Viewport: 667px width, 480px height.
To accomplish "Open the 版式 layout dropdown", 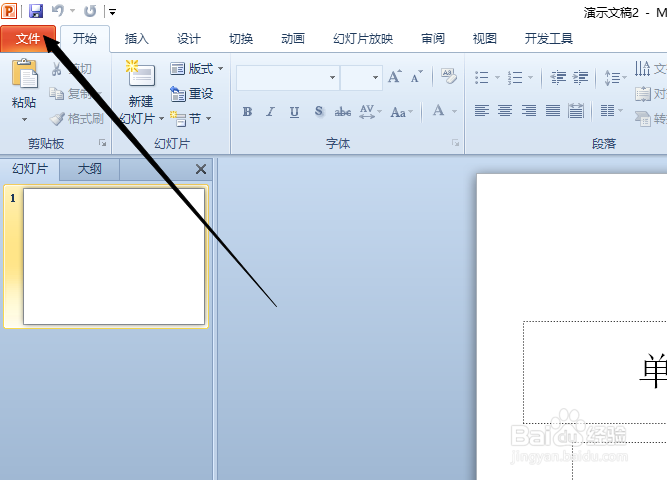I will (x=197, y=69).
